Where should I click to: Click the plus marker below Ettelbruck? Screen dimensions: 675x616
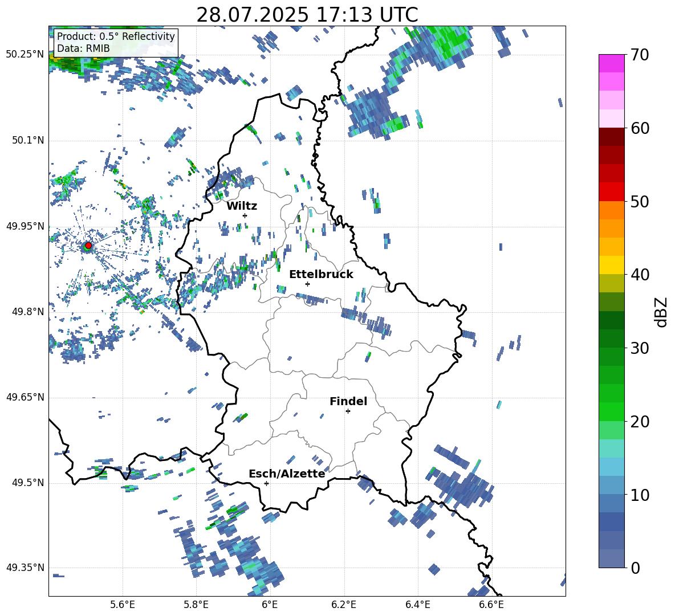coord(307,284)
